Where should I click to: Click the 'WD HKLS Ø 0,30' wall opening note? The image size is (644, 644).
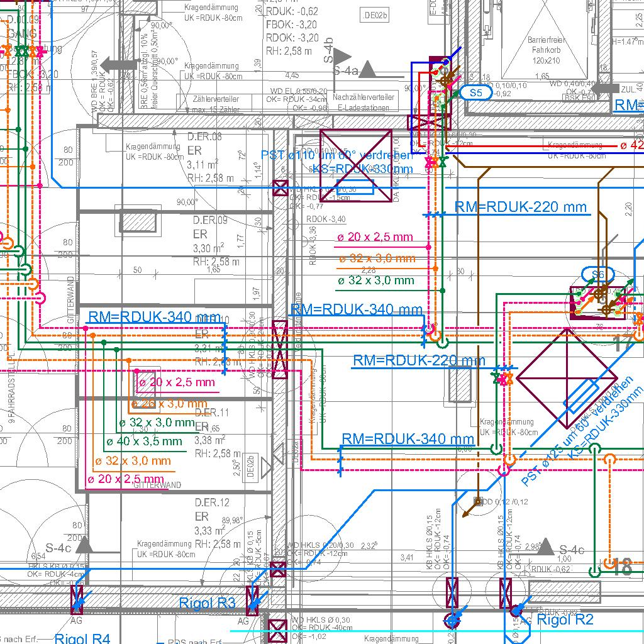pos(321,619)
